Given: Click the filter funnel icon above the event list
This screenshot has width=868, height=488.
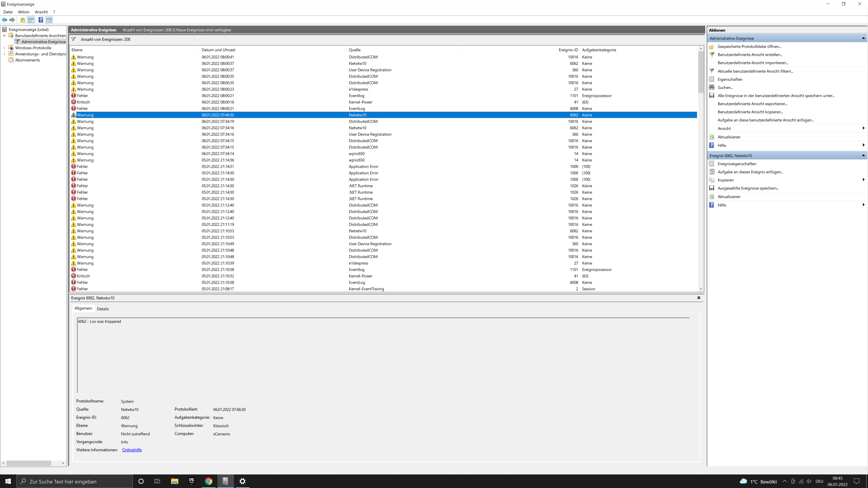Looking at the screenshot, I should (x=73, y=39).
